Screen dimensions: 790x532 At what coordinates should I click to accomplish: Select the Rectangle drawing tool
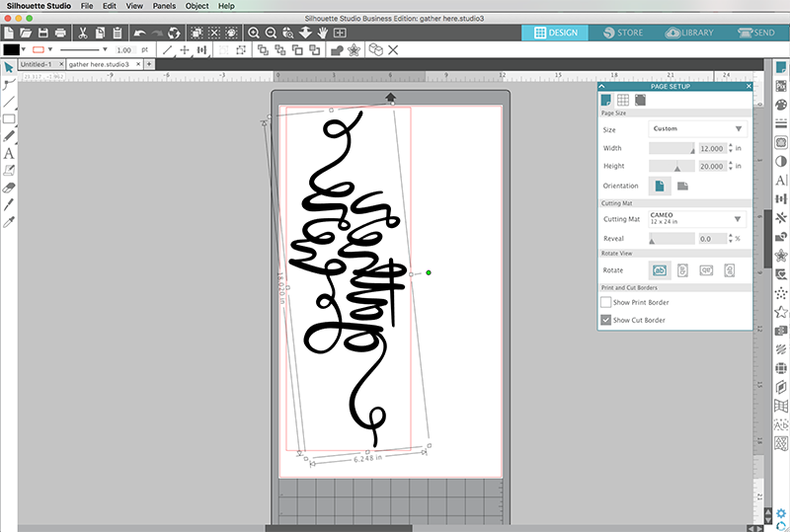pyautogui.click(x=9, y=118)
